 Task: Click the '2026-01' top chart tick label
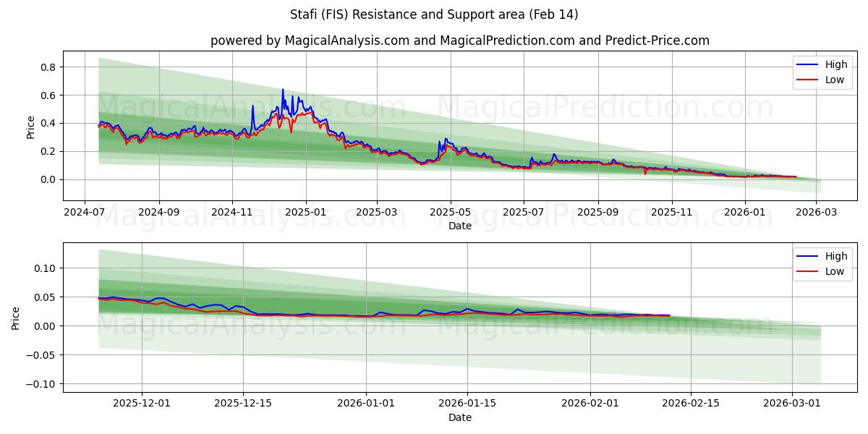click(x=745, y=212)
